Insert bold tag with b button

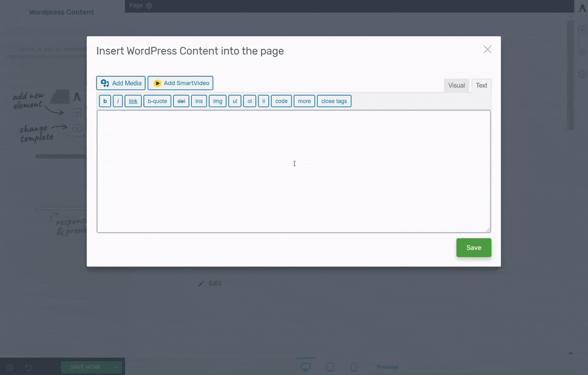coord(105,101)
